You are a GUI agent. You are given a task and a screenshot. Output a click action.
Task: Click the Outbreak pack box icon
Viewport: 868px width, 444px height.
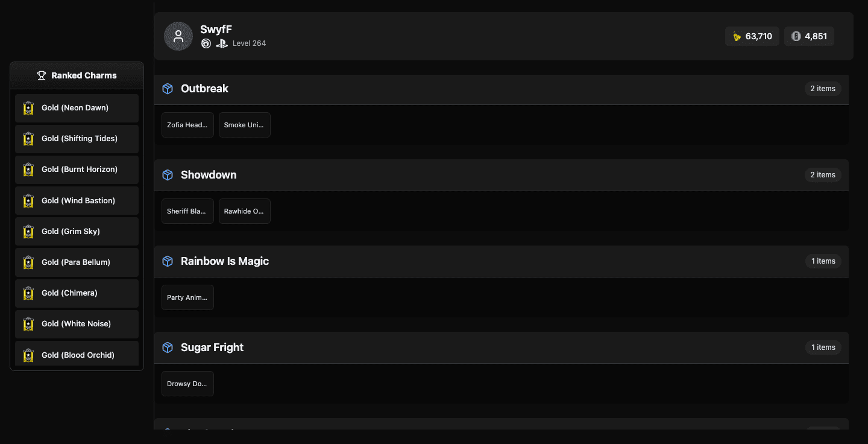(168, 89)
